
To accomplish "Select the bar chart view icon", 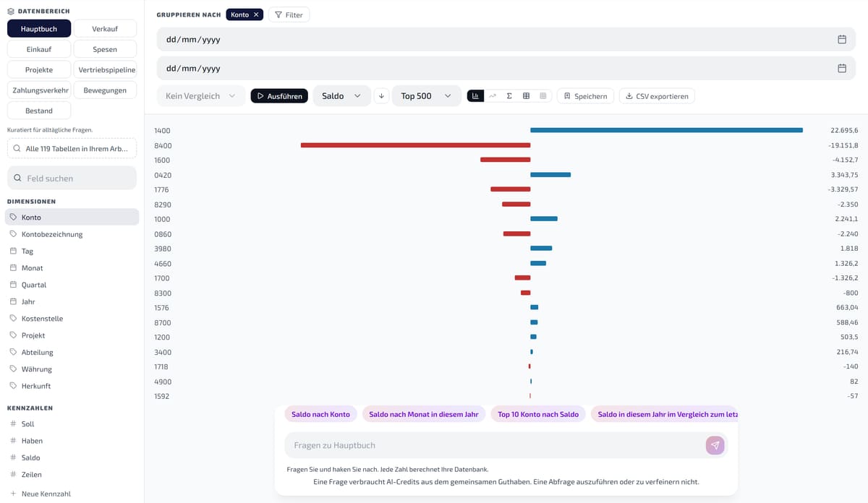I will click(x=475, y=96).
